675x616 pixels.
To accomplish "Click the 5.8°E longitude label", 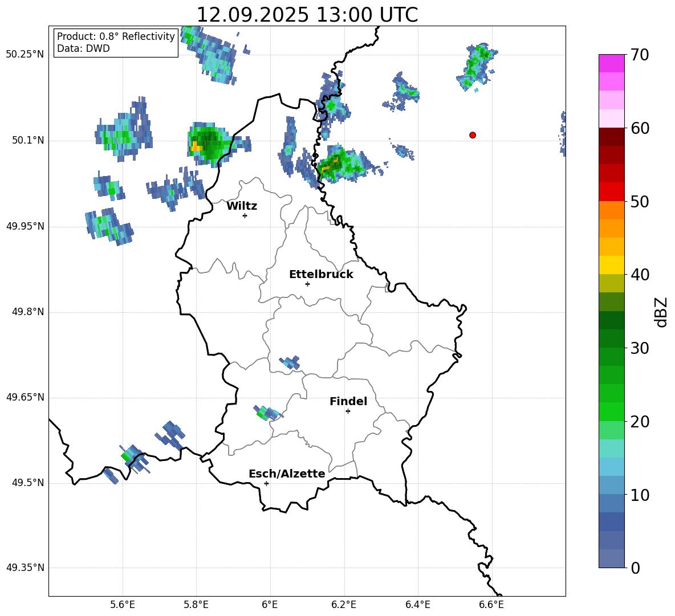I will [196, 605].
